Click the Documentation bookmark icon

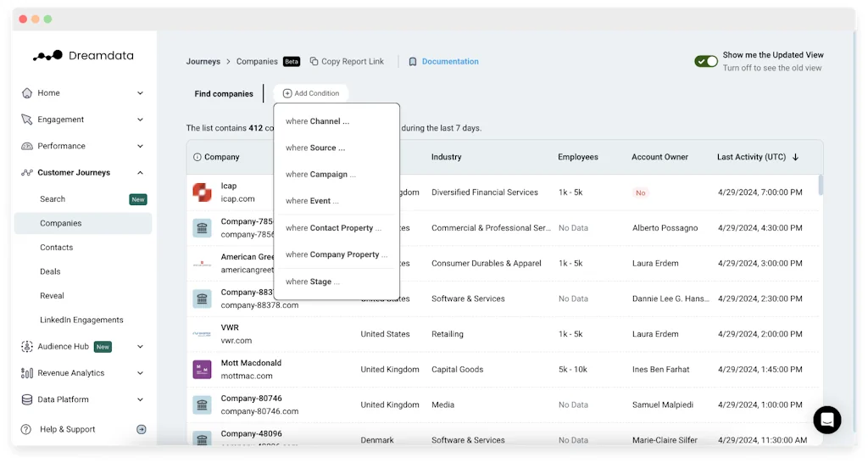tap(413, 61)
